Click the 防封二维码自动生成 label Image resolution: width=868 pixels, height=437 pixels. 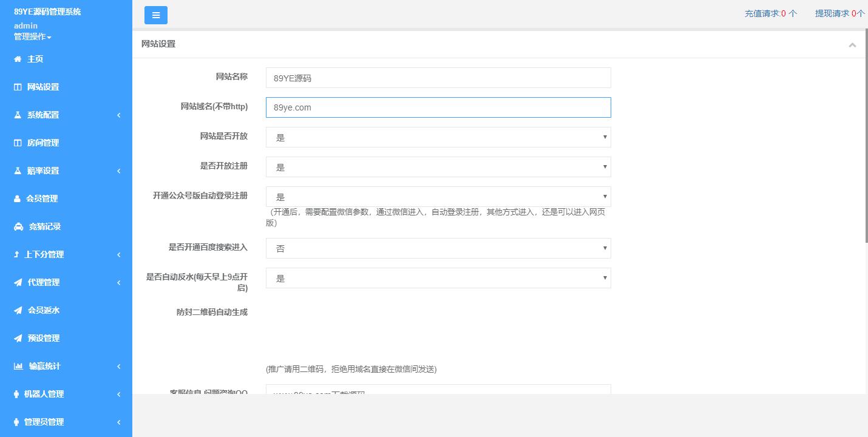coord(212,312)
